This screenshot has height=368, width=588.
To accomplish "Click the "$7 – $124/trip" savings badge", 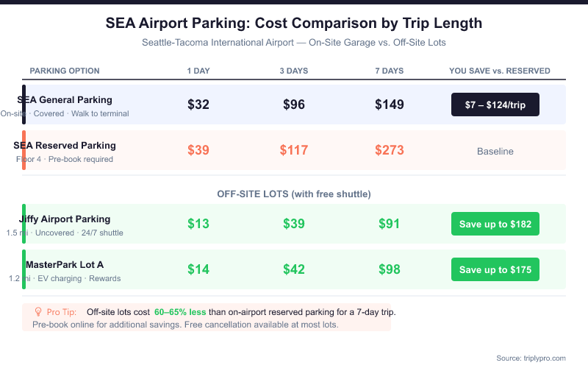I will 495,105.
